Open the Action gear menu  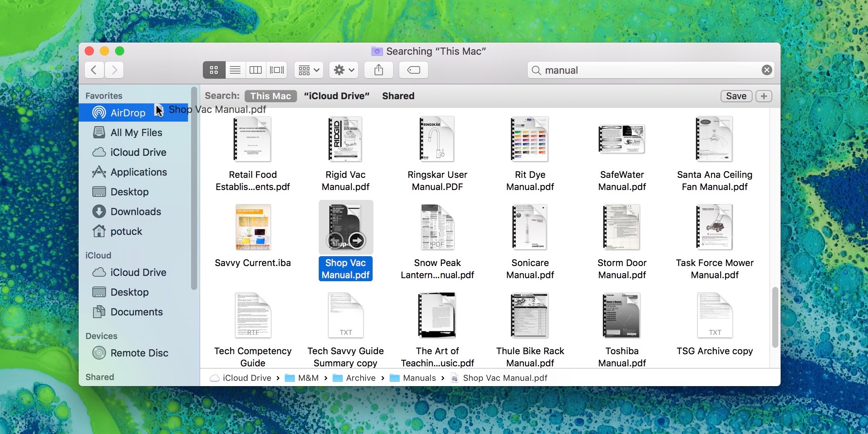click(x=343, y=70)
